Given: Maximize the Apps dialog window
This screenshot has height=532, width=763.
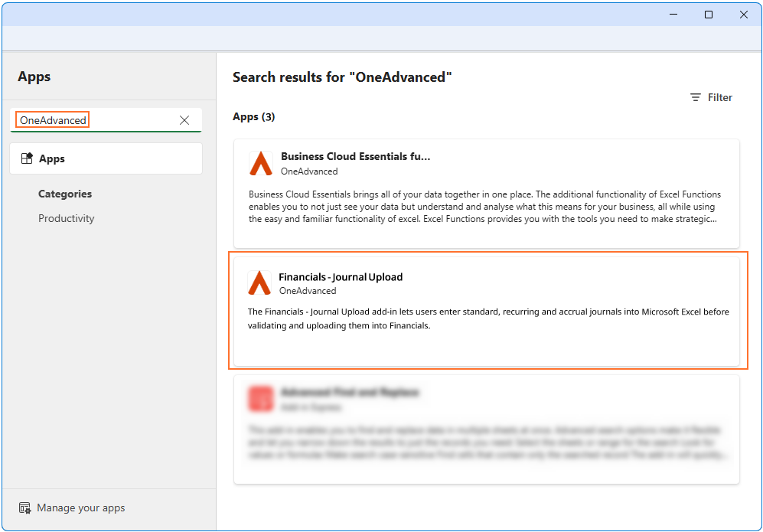Looking at the screenshot, I should (x=709, y=15).
